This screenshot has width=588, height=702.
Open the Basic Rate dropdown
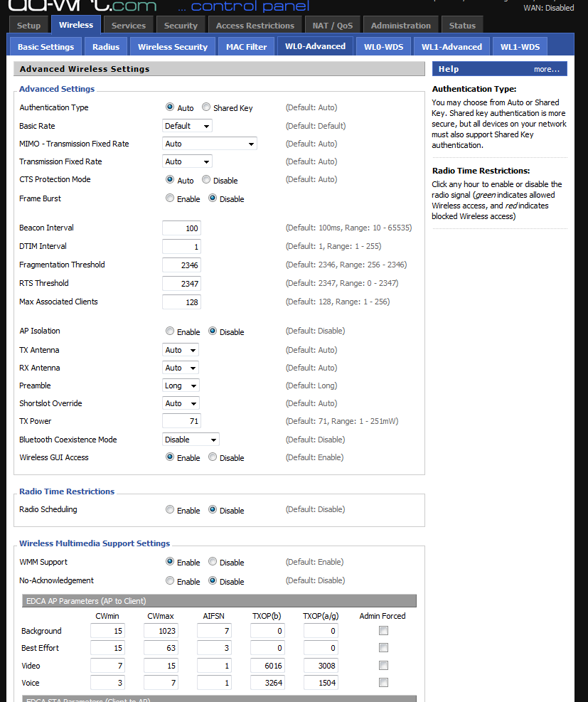187,126
